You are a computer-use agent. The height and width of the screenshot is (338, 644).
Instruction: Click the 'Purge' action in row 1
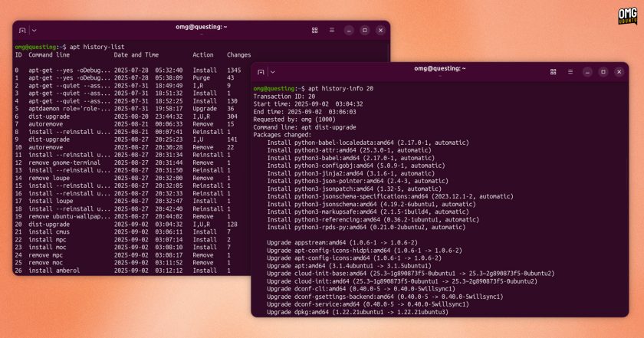coord(202,78)
